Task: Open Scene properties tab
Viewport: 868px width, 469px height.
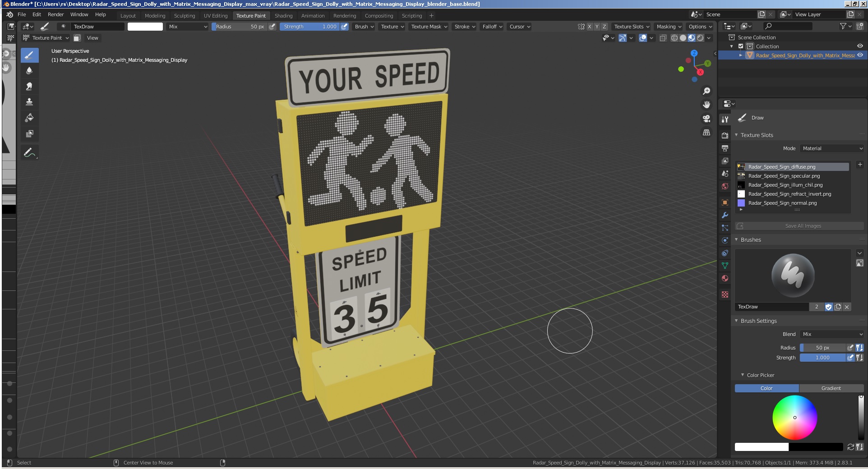Action: point(725,174)
